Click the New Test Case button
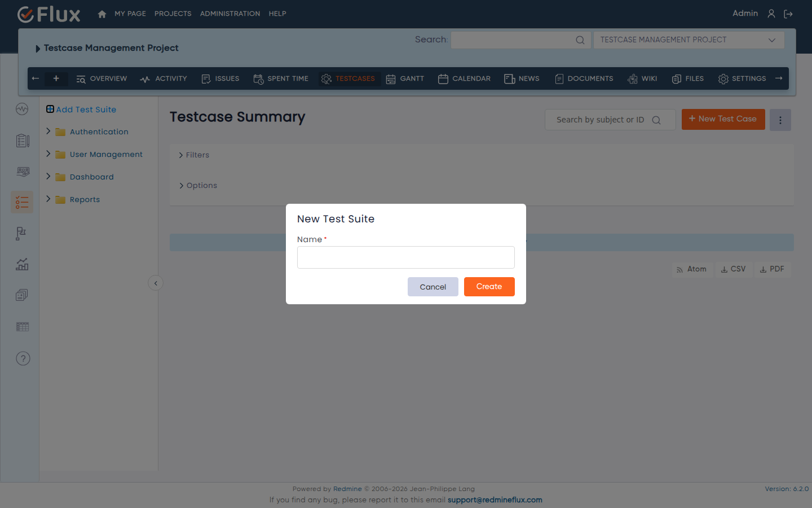 click(x=723, y=119)
